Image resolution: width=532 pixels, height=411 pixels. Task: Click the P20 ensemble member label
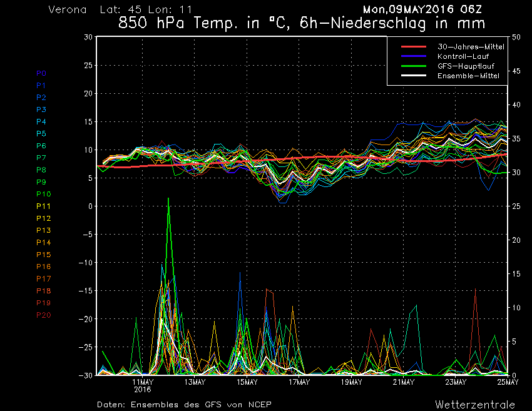43,315
